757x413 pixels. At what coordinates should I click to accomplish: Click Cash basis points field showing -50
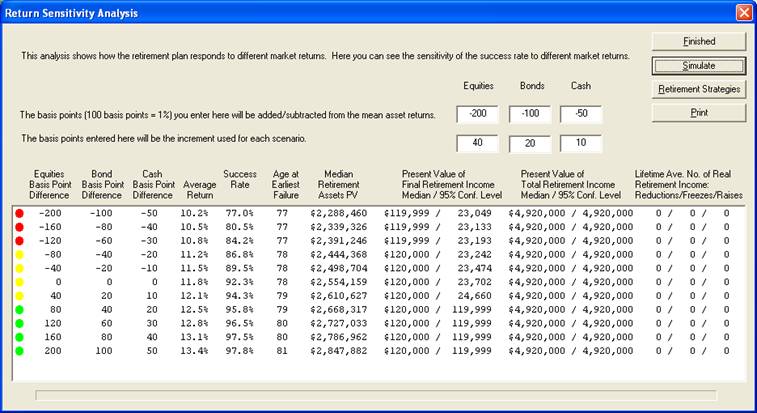click(x=579, y=115)
